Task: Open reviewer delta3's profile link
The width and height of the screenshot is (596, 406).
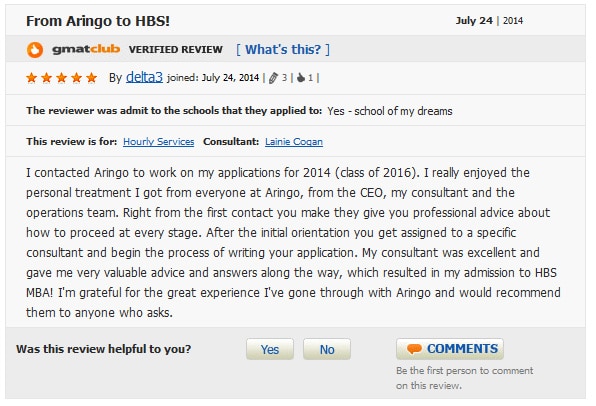Action: (144, 77)
